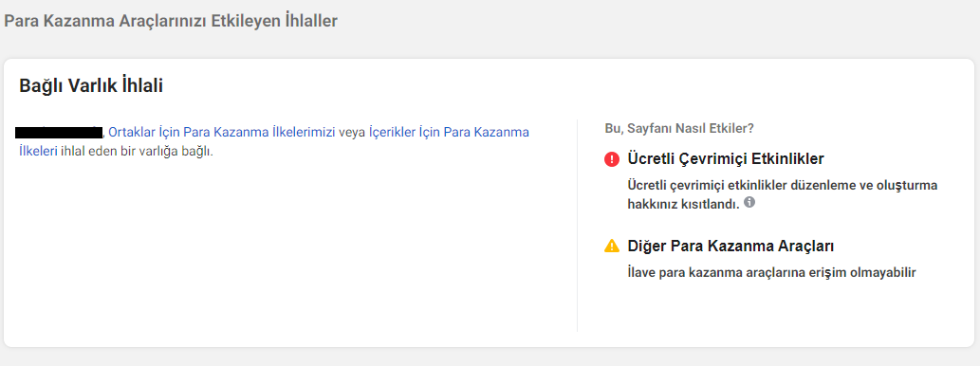Image resolution: width=980 pixels, height=366 pixels.
Task: Click the yellow warning triangle icon
Action: click(611, 247)
